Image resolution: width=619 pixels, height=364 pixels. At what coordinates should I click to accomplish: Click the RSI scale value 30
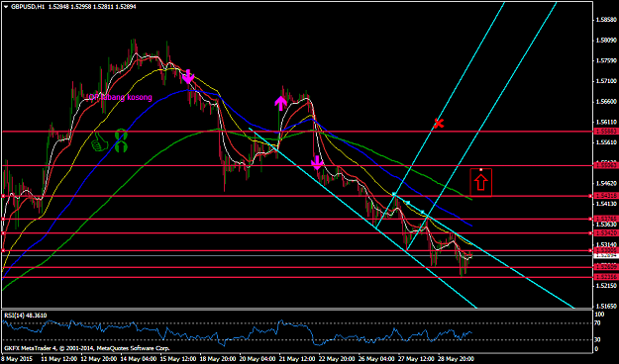click(x=598, y=339)
